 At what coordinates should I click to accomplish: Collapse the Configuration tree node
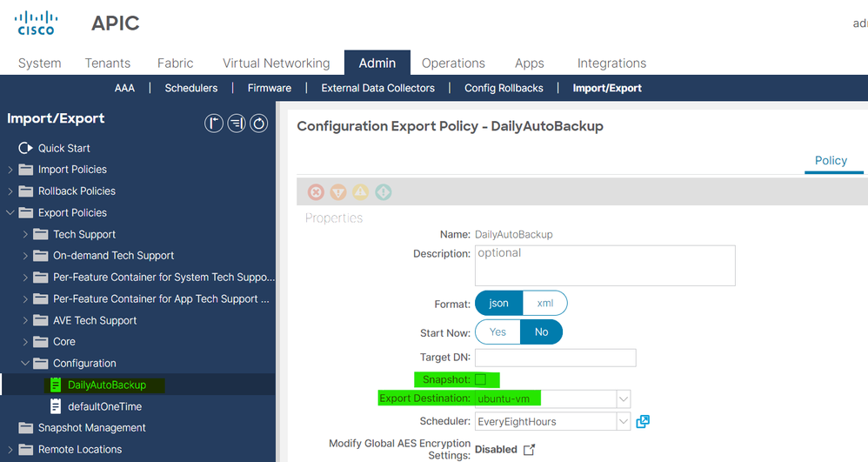click(x=25, y=363)
